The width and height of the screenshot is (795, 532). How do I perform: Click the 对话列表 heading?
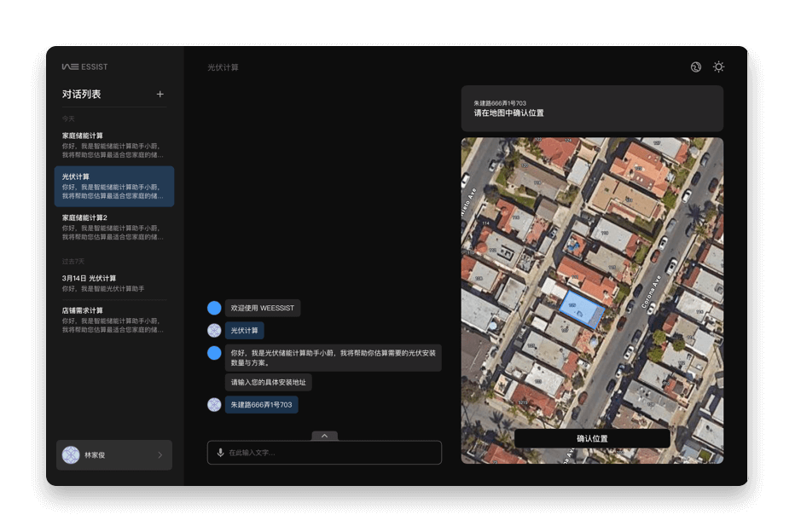[x=82, y=95]
